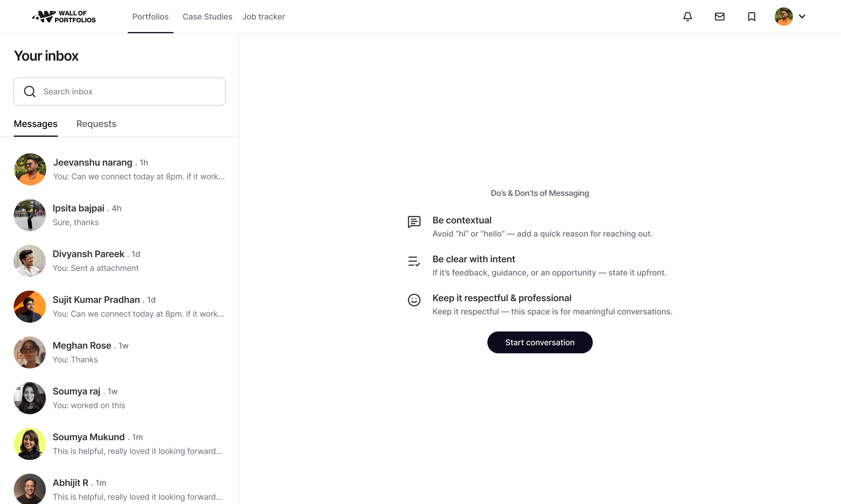Switch to the Requests tab
The image size is (841, 504).
pos(96,124)
